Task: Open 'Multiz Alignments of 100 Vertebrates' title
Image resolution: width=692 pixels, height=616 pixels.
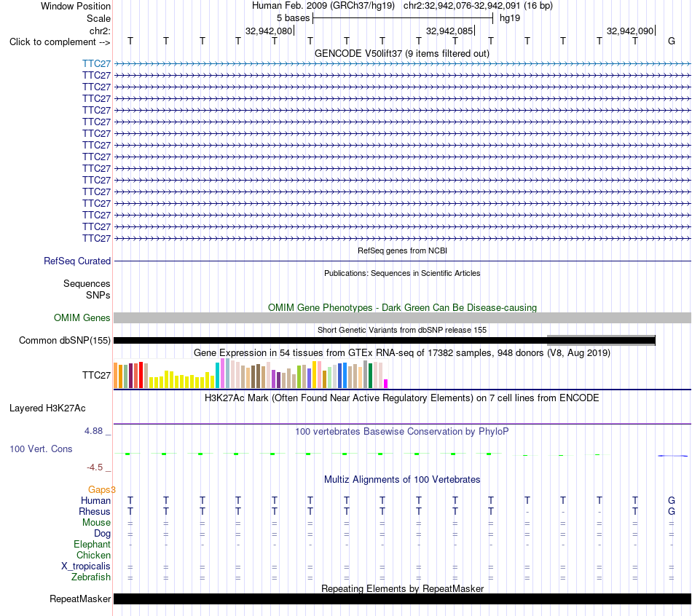Action: point(402,480)
